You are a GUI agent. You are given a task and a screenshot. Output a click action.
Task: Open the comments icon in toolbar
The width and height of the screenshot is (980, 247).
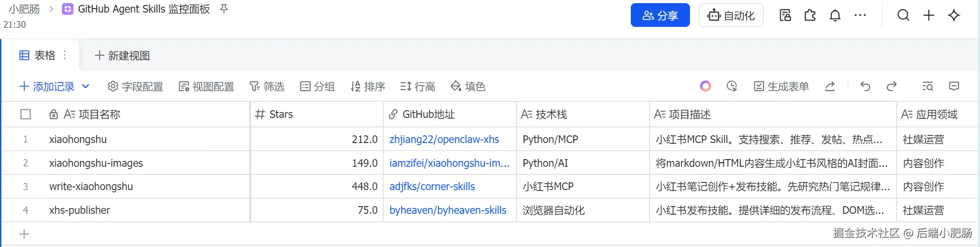click(954, 87)
